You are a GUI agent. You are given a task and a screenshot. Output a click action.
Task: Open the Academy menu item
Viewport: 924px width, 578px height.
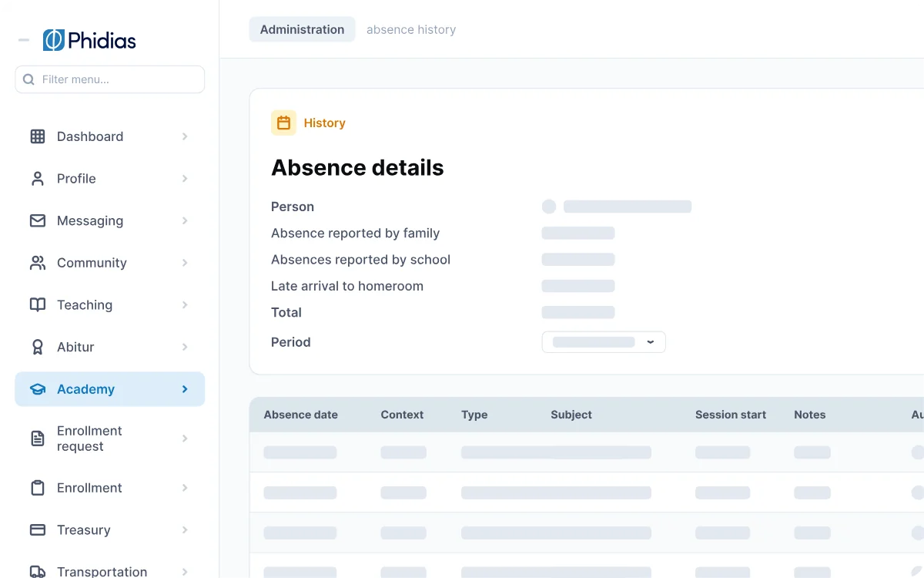click(110, 389)
